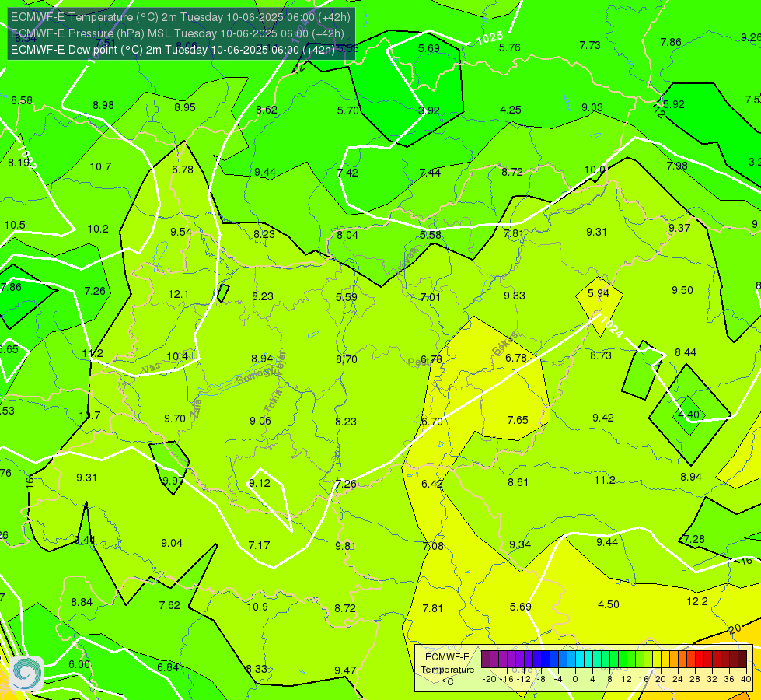
Task: Click the 4.50 dew point value
Action: click(x=608, y=605)
